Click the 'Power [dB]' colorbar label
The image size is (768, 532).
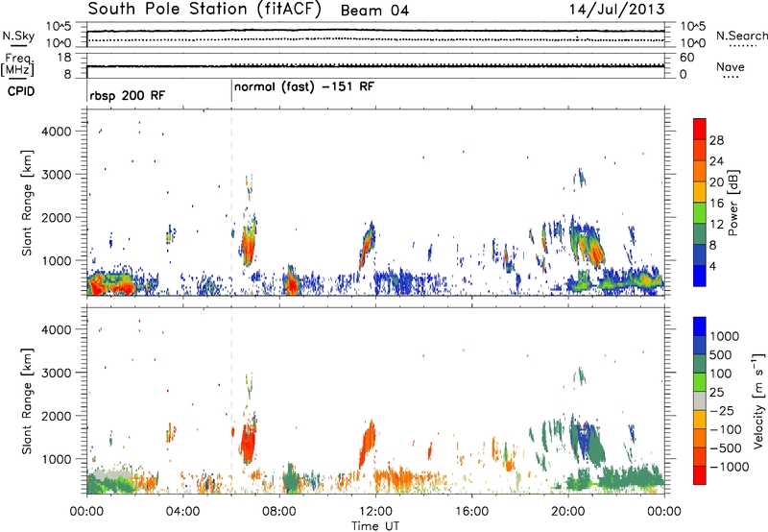coord(732,203)
